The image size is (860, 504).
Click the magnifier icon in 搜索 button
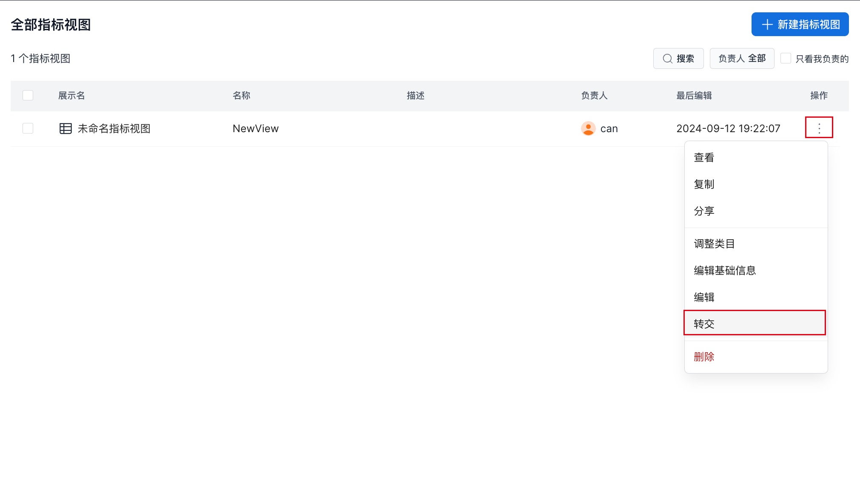pos(667,59)
